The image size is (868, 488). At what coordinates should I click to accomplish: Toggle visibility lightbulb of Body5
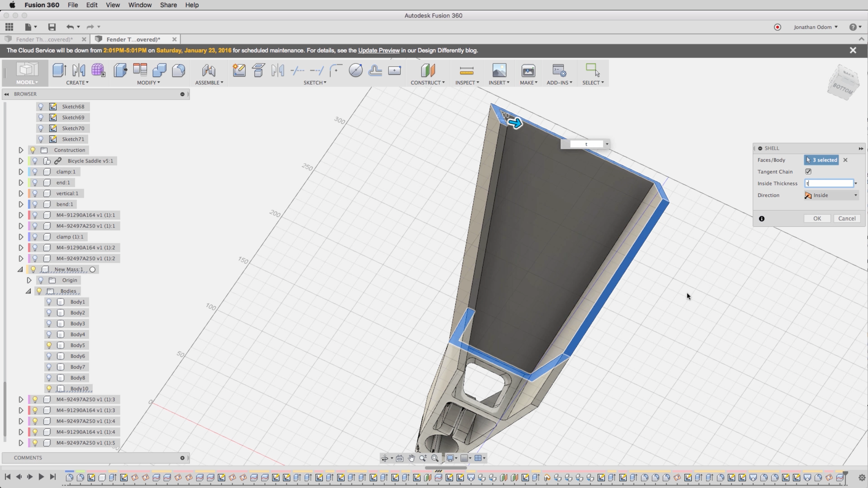(x=49, y=345)
